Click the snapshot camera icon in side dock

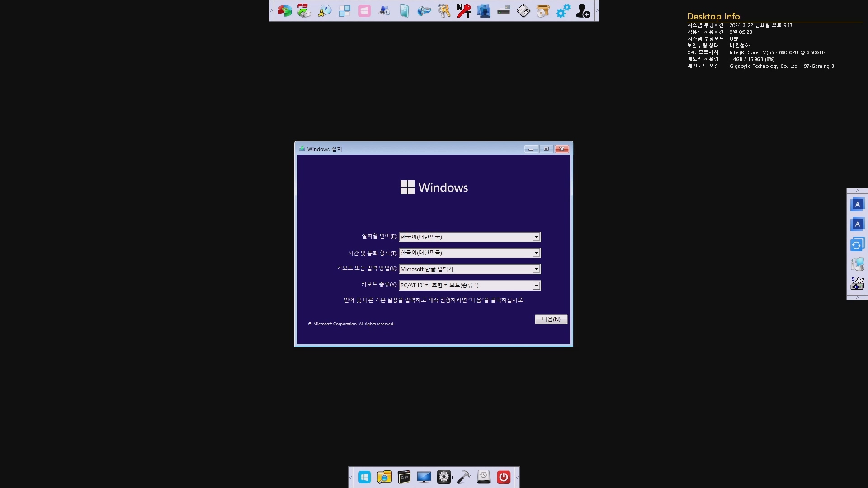click(x=857, y=284)
